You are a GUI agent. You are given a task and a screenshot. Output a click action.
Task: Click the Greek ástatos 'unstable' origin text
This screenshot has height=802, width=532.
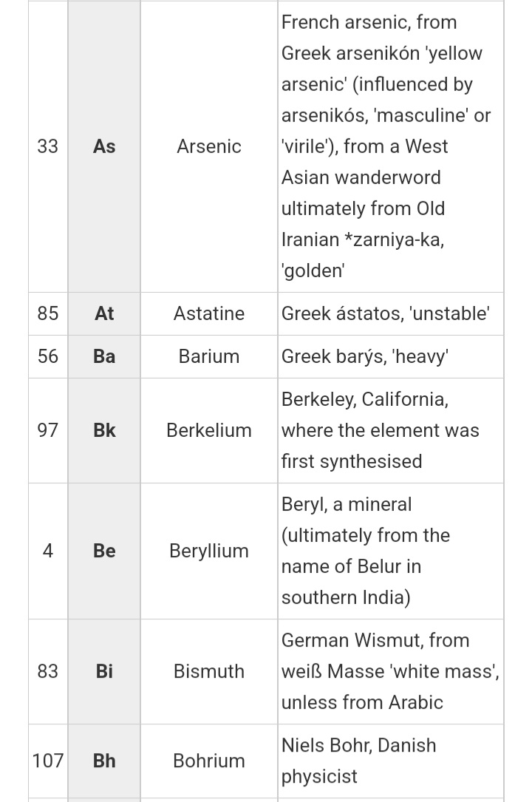[x=385, y=313]
